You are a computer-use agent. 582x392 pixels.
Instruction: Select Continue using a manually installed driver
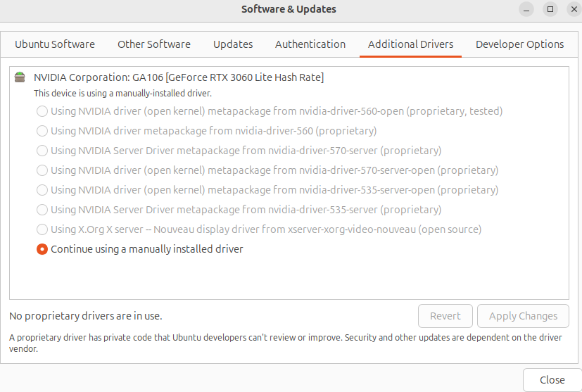coord(42,249)
